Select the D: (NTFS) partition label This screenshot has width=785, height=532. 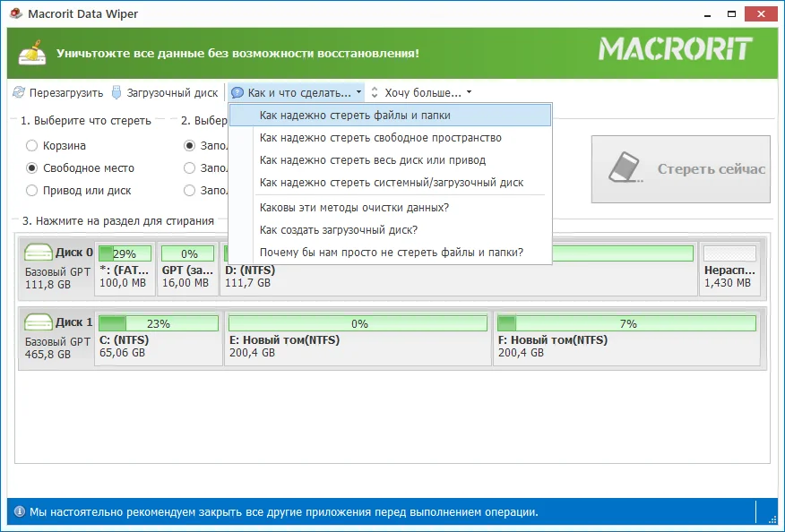250,270
